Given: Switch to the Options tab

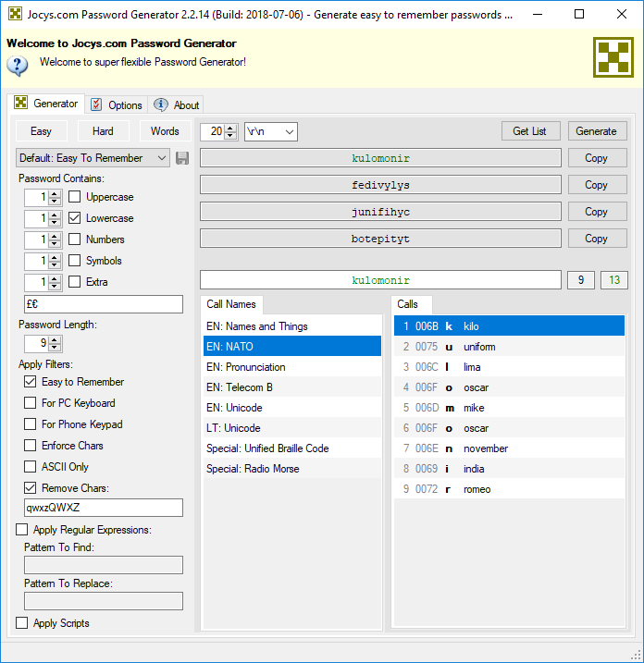Looking at the screenshot, I should 117,104.
